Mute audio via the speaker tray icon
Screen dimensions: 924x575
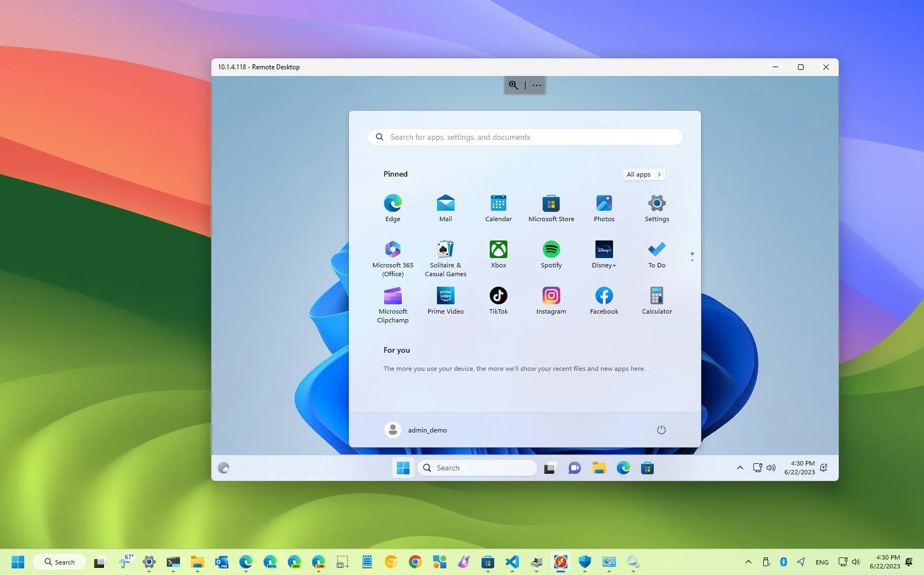[856, 562]
